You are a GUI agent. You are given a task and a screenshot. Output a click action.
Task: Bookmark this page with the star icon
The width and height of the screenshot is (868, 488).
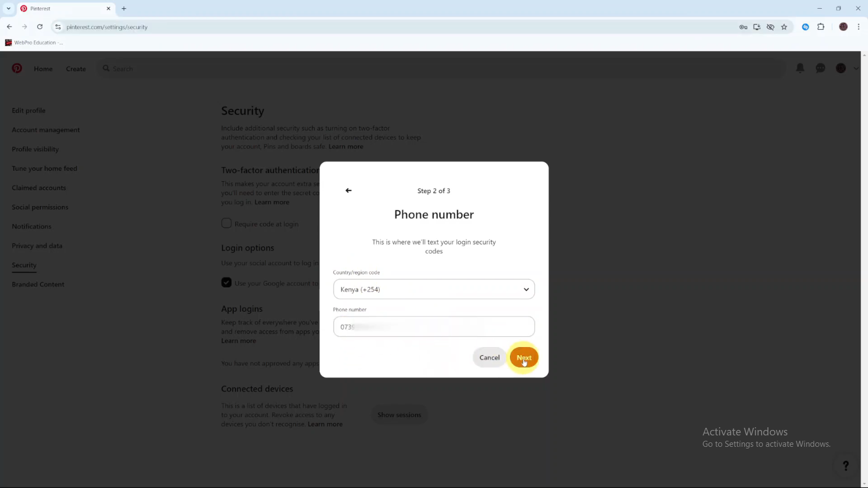784,27
